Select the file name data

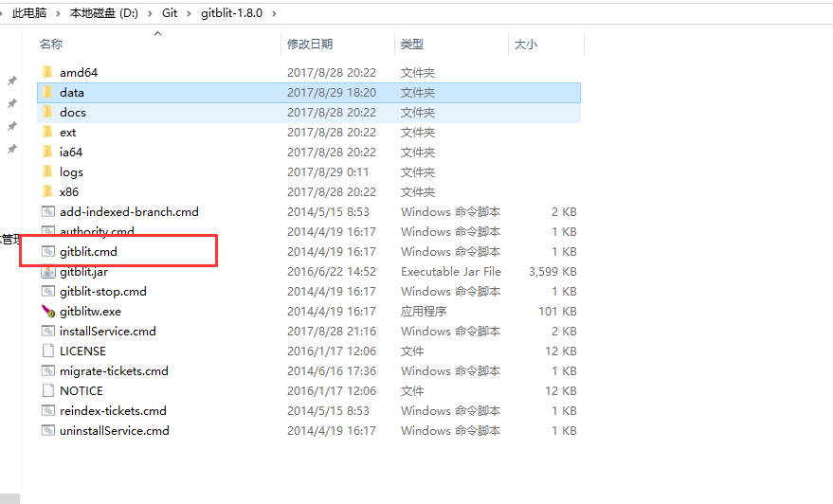click(72, 93)
